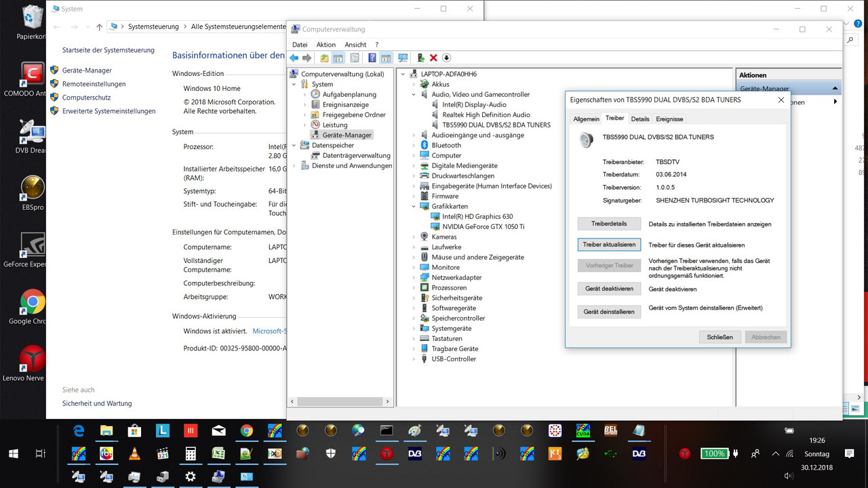Viewport: 868px width, 488px height.
Task: Click the red X uninstall device icon
Action: point(433,58)
